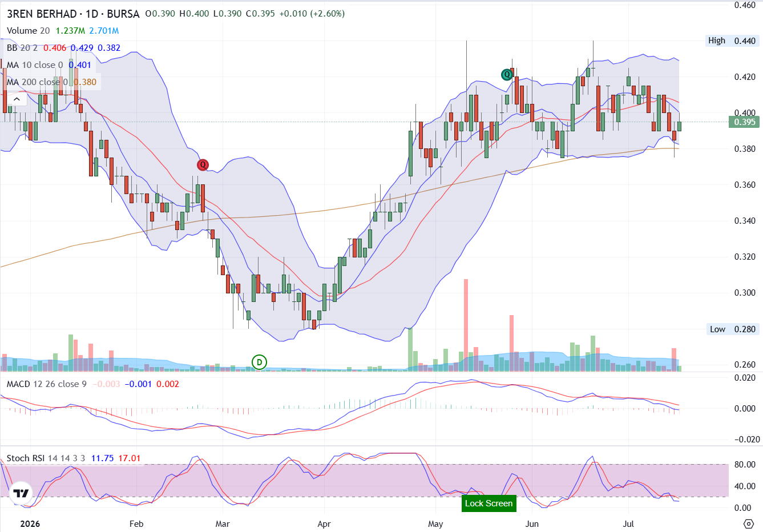Click the Bollinger basis value 0.406
The image size is (763, 532).
(55, 48)
